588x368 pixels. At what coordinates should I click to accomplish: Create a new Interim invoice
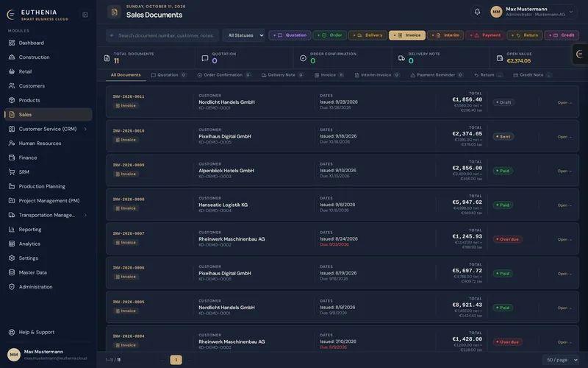[445, 35]
